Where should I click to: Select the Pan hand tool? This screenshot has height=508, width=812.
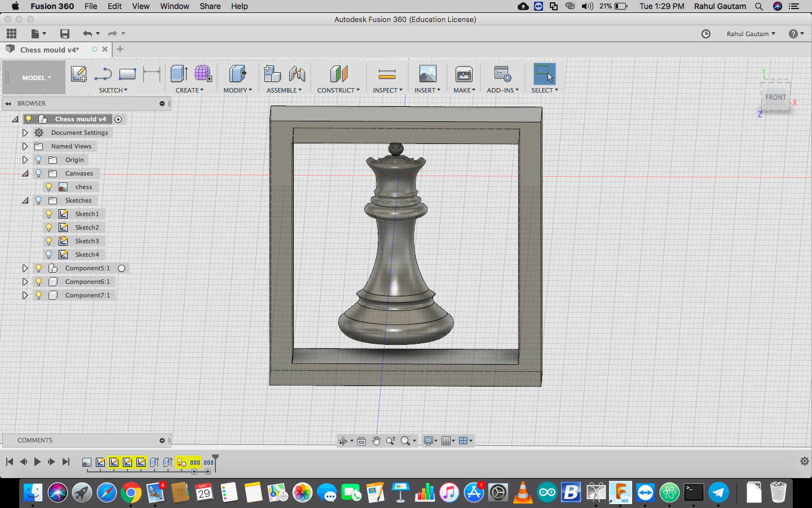pyautogui.click(x=376, y=441)
